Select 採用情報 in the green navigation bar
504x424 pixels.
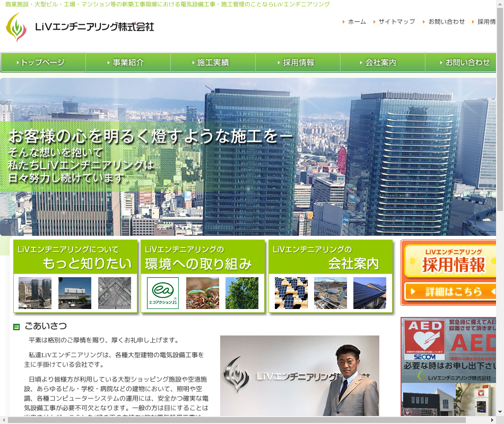pos(298,63)
